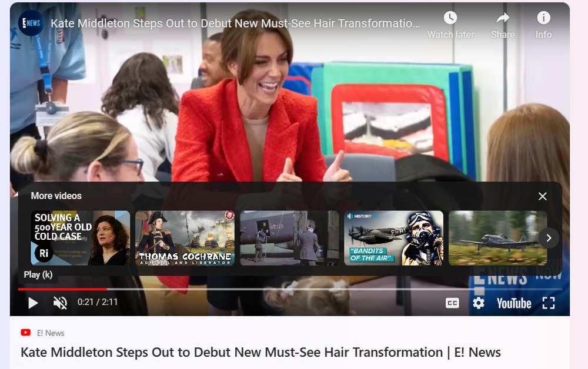Screen dimensions: 588x369
Task: Open the Solving a 500 Year Old Cold Case video
Action: pyautogui.click(x=81, y=238)
